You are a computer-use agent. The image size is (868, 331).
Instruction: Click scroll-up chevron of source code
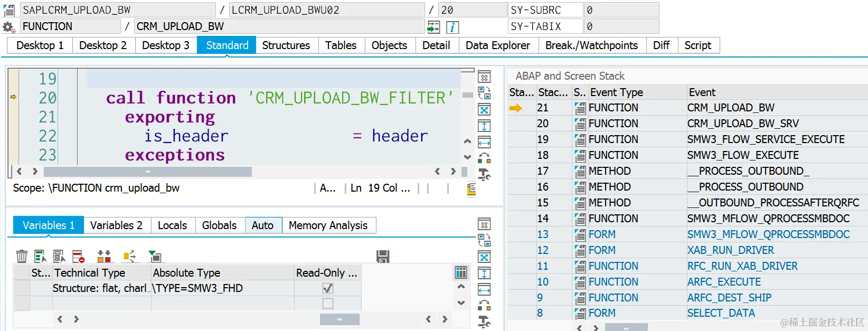[467, 141]
